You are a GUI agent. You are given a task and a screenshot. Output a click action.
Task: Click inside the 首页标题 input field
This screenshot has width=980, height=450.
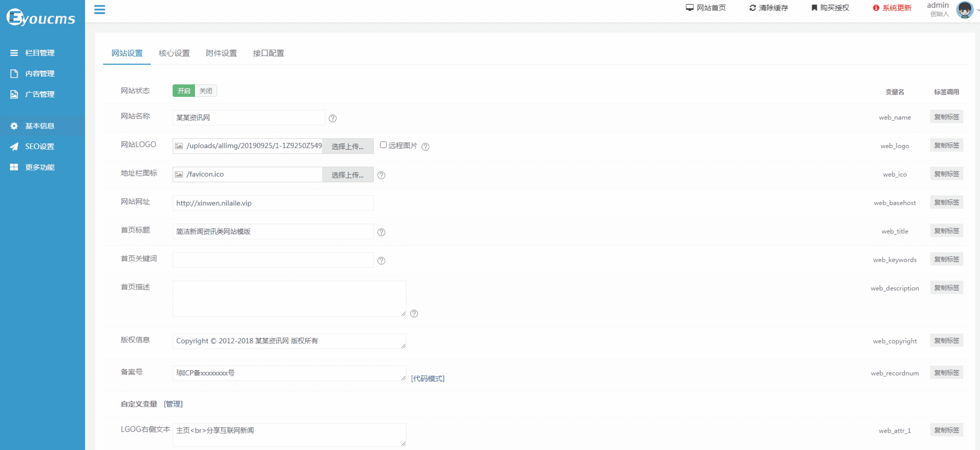pos(272,231)
